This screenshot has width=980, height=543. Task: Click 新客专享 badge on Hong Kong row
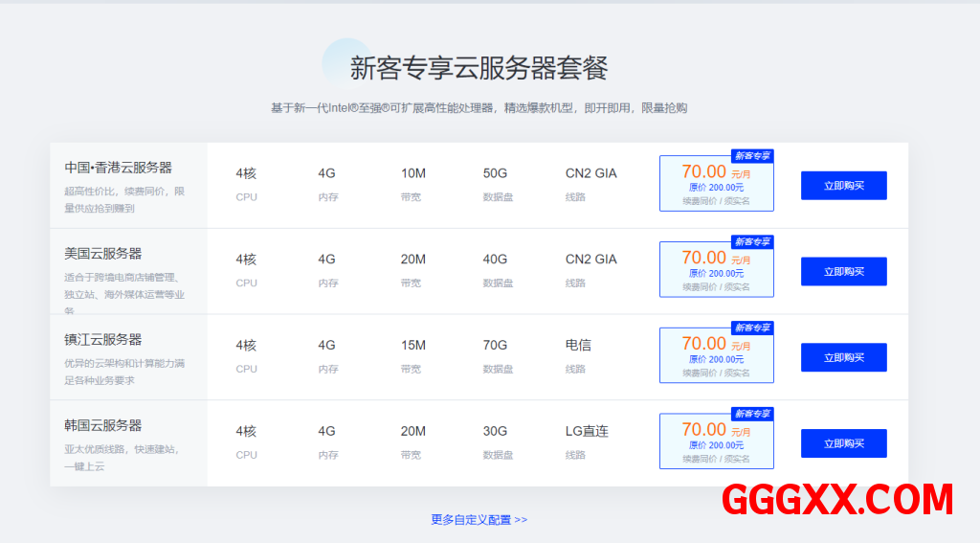pos(752,156)
